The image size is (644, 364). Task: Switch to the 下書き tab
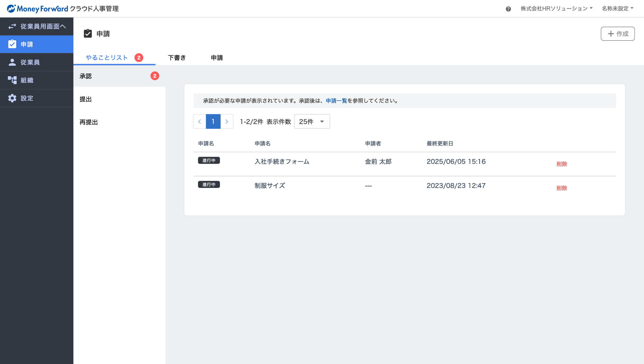point(177,58)
